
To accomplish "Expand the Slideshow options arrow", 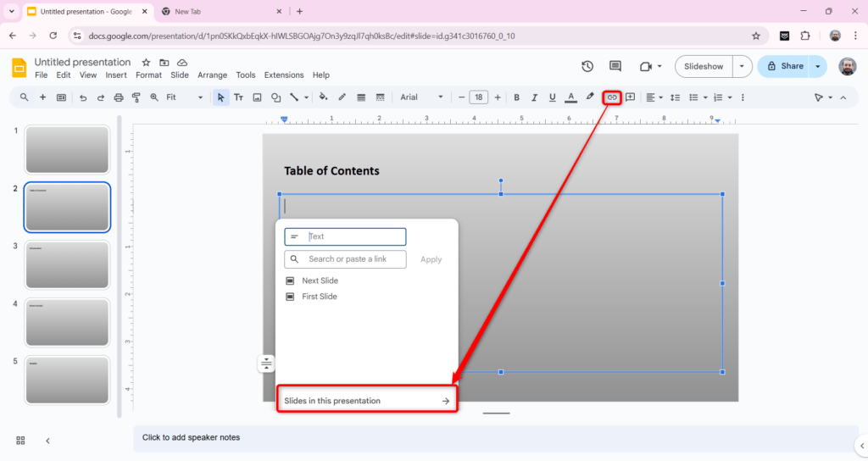I will point(743,66).
